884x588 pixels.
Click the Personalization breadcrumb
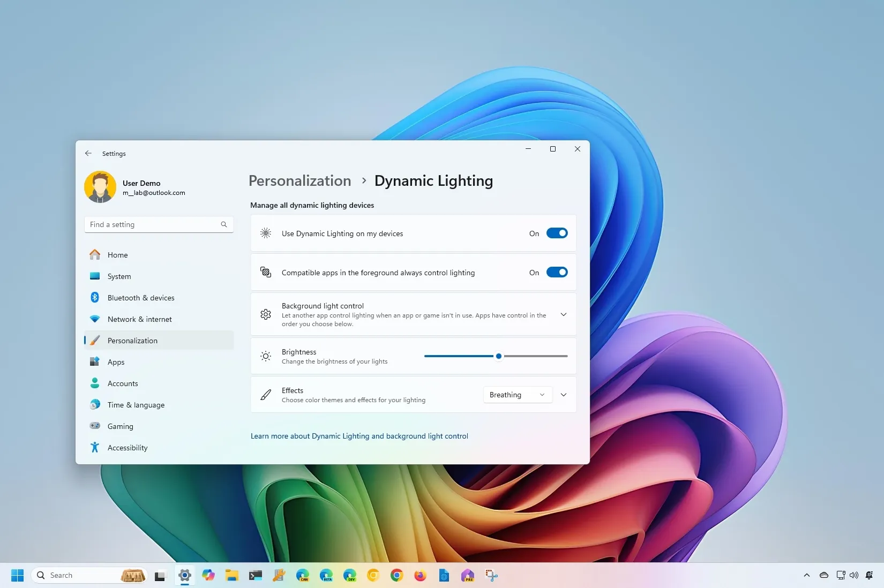(300, 181)
